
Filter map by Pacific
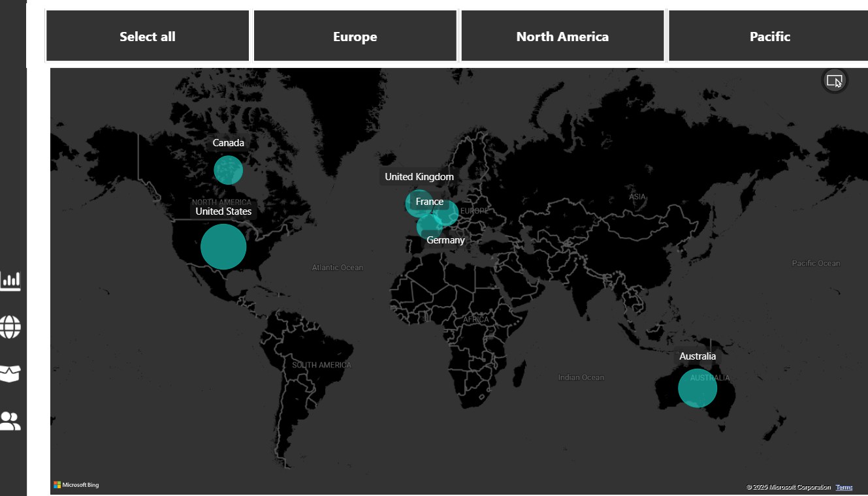click(x=769, y=36)
